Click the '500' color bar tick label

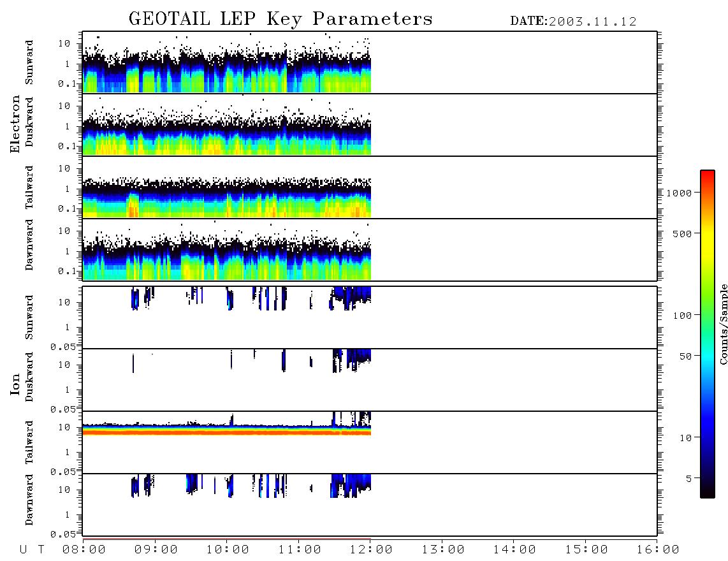(683, 234)
